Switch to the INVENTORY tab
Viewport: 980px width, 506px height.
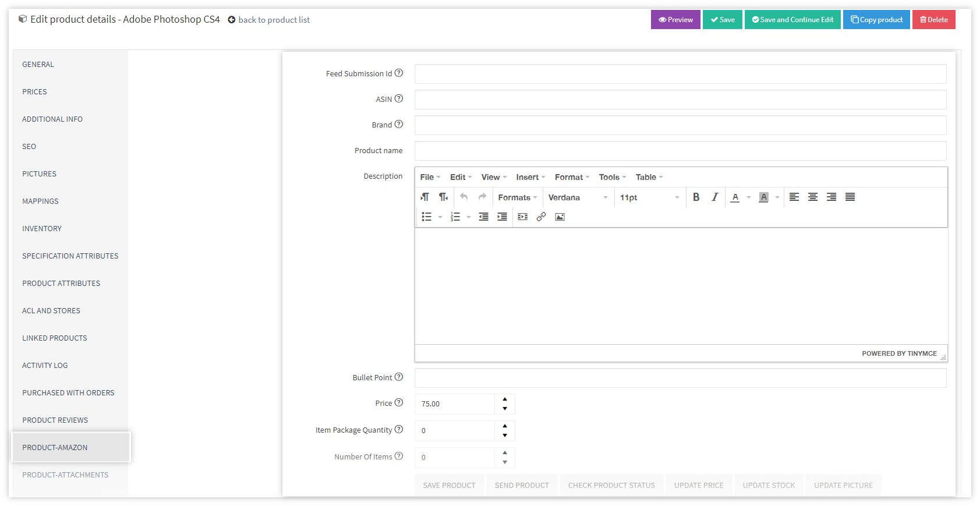click(70, 228)
